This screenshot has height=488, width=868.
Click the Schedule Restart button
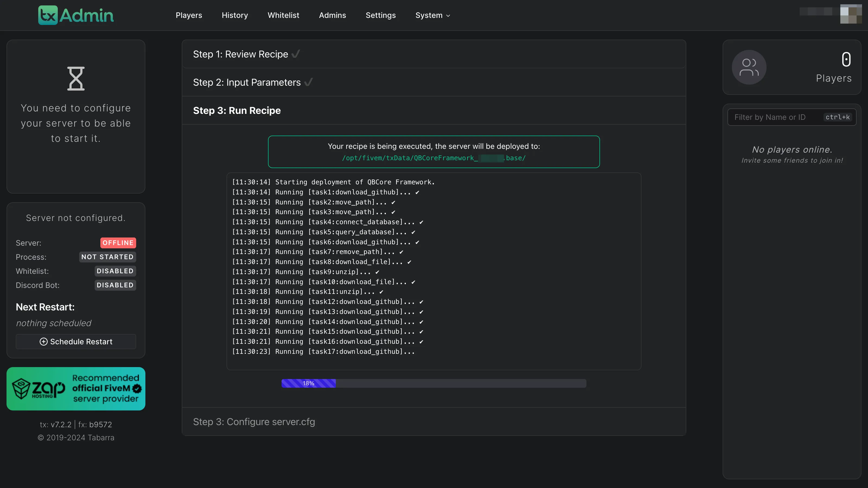pyautogui.click(x=76, y=341)
